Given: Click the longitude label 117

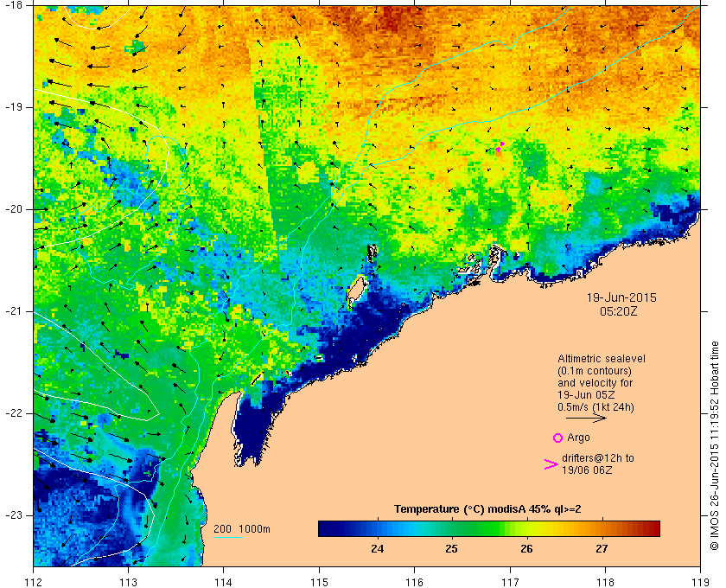Looking at the screenshot, I should click(x=510, y=582).
